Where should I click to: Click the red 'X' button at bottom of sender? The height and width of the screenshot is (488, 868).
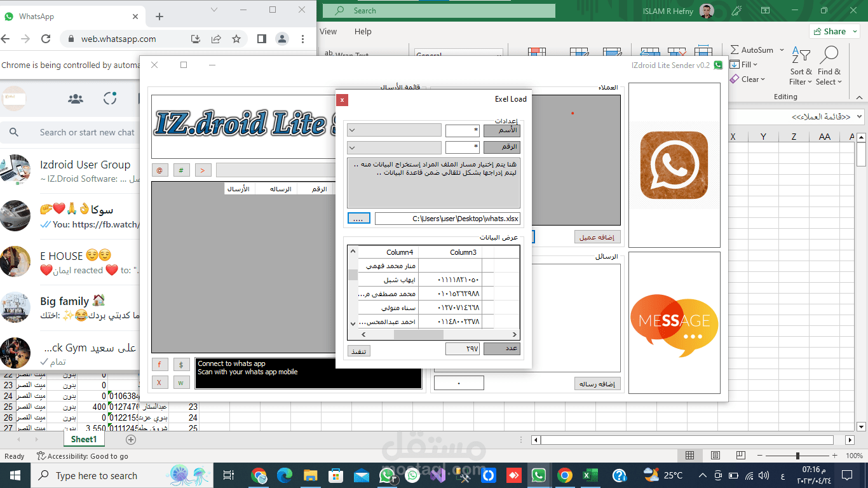[159, 383]
